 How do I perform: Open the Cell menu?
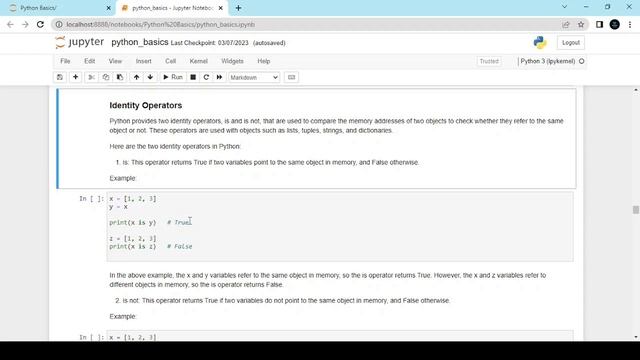(x=170, y=61)
